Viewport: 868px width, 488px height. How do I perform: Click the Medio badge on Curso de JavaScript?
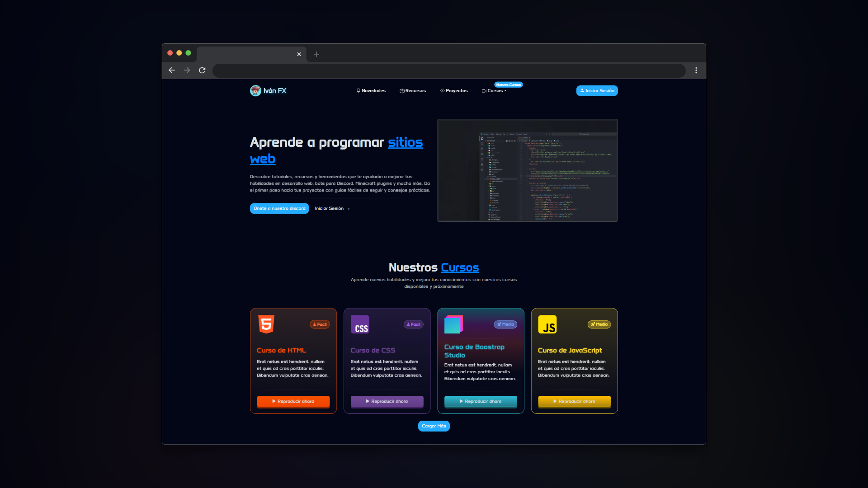pyautogui.click(x=599, y=324)
